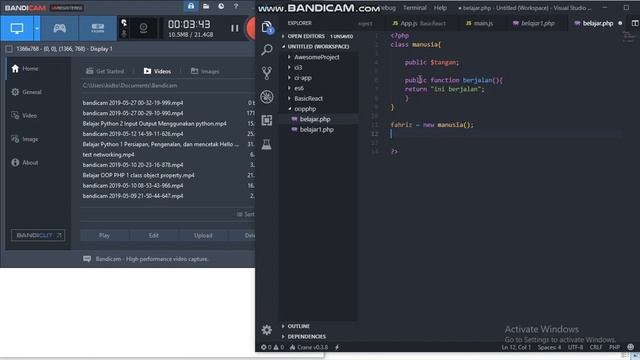Stop recording with red record button

click(250, 28)
